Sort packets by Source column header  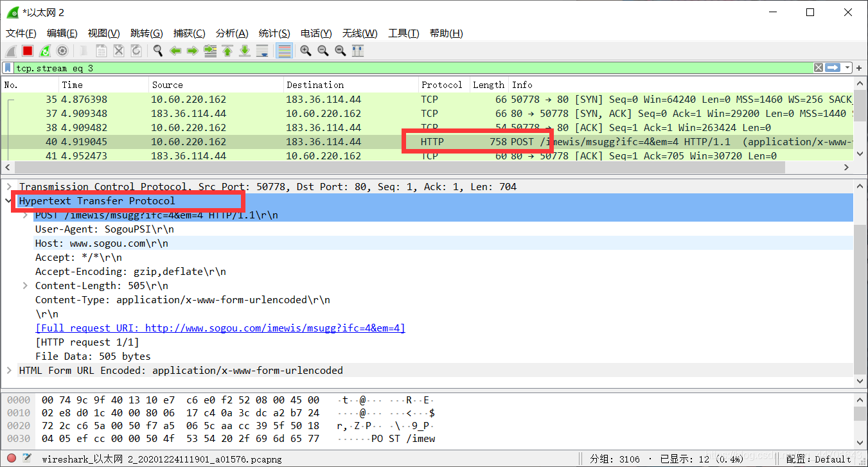[217, 85]
